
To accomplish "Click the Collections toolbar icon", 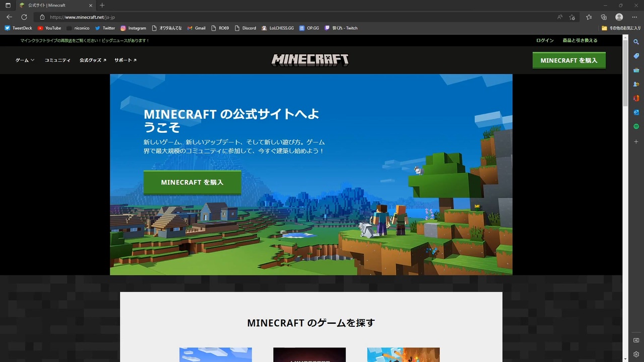I will (x=604, y=17).
